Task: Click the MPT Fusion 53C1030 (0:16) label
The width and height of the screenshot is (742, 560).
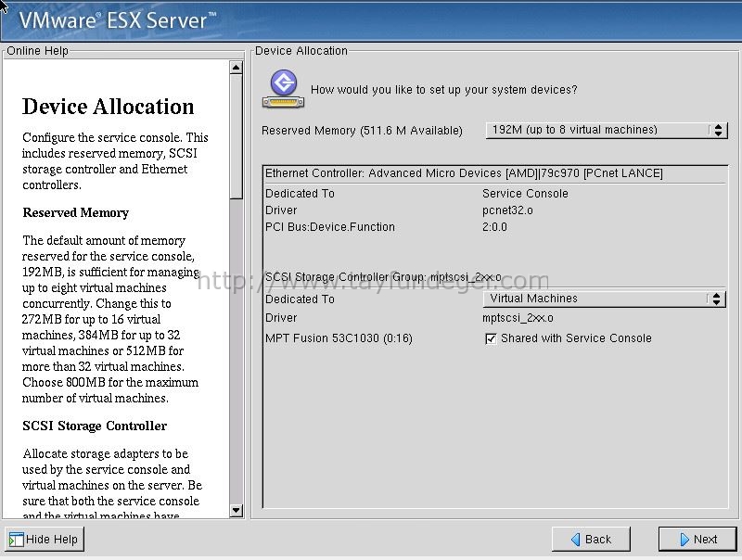Action: click(339, 338)
